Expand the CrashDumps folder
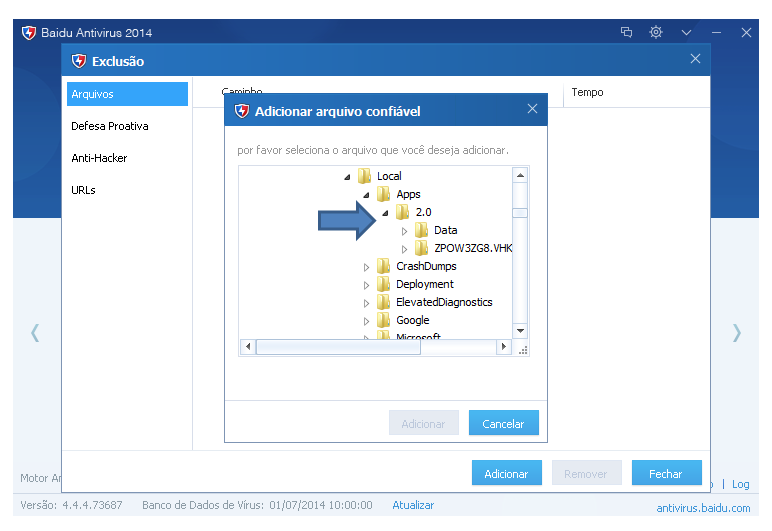Screen dimensions: 772x531 click(x=366, y=267)
